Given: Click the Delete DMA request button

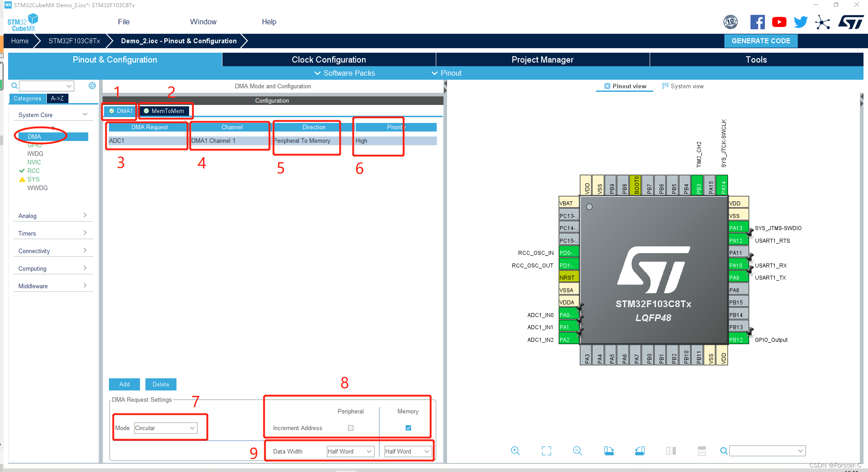Looking at the screenshot, I should coord(161,384).
